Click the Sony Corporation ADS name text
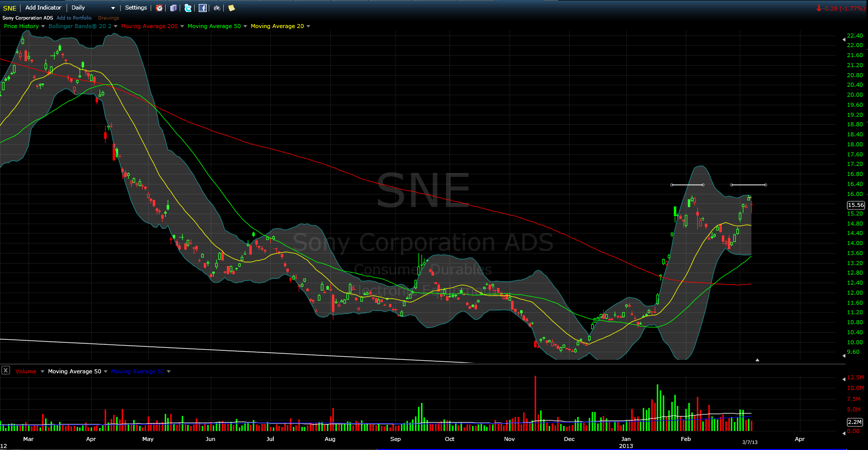868x450 pixels. point(28,18)
